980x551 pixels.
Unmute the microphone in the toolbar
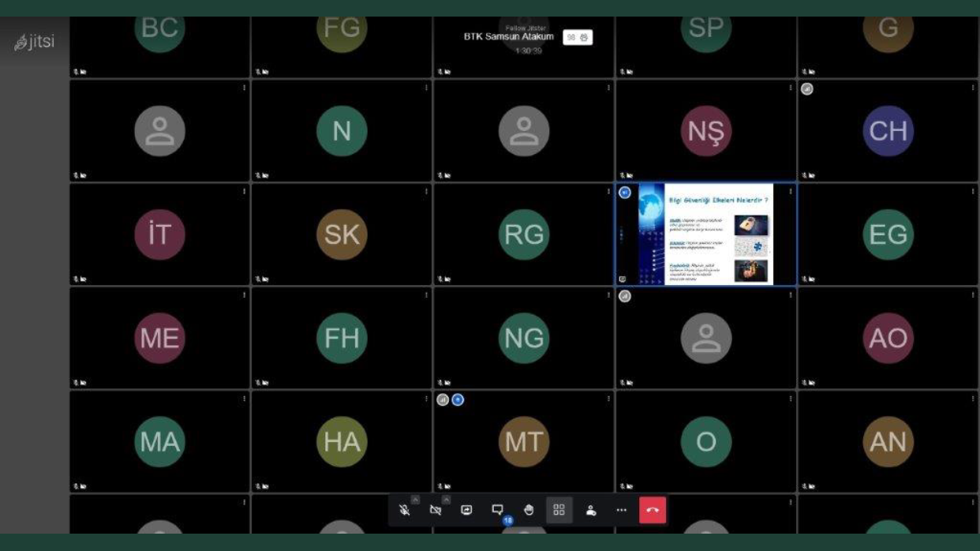pyautogui.click(x=405, y=510)
